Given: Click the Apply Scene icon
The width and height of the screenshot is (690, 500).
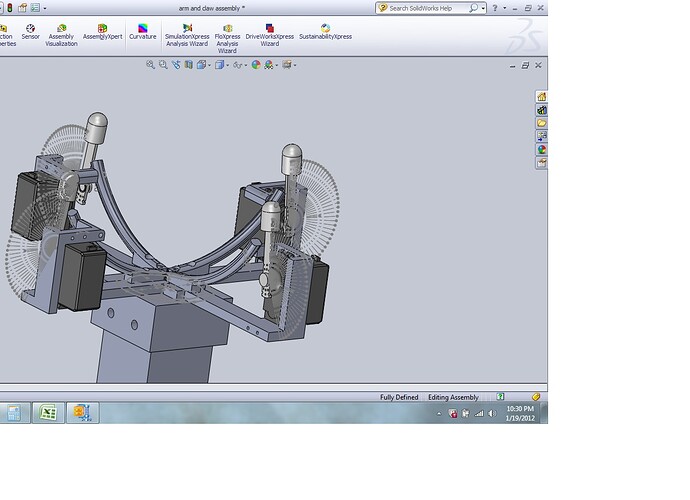Looking at the screenshot, I should (x=268, y=65).
